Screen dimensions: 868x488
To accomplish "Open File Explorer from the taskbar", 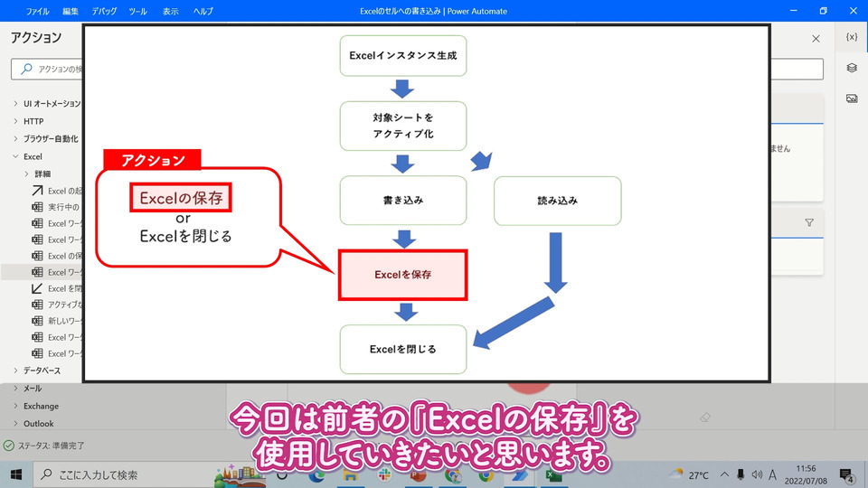I will click(x=351, y=476).
